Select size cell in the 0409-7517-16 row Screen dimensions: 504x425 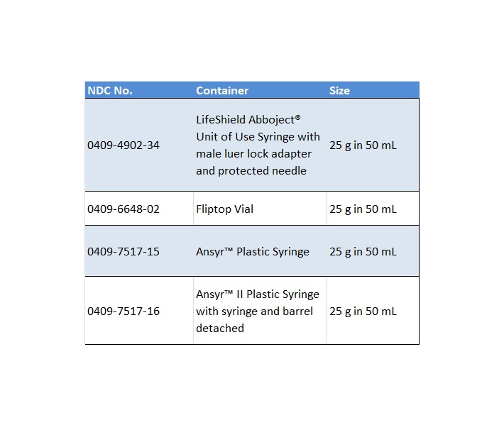click(363, 311)
